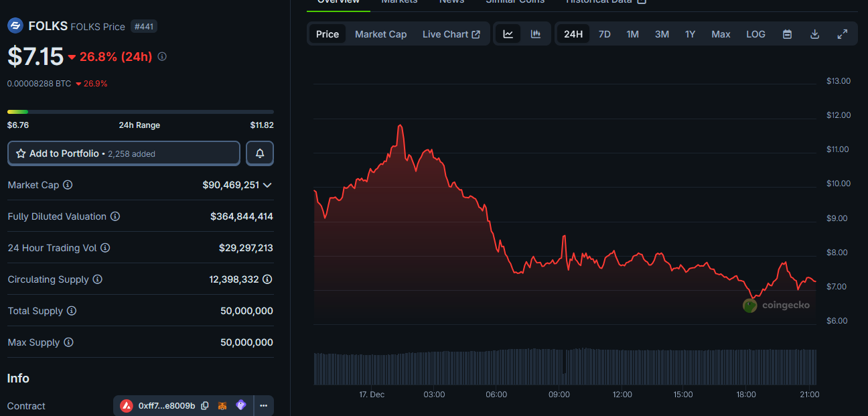The height and width of the screenshot is (416, 868).
Task: Open Live Chart external link
Action: click(451, 34)
